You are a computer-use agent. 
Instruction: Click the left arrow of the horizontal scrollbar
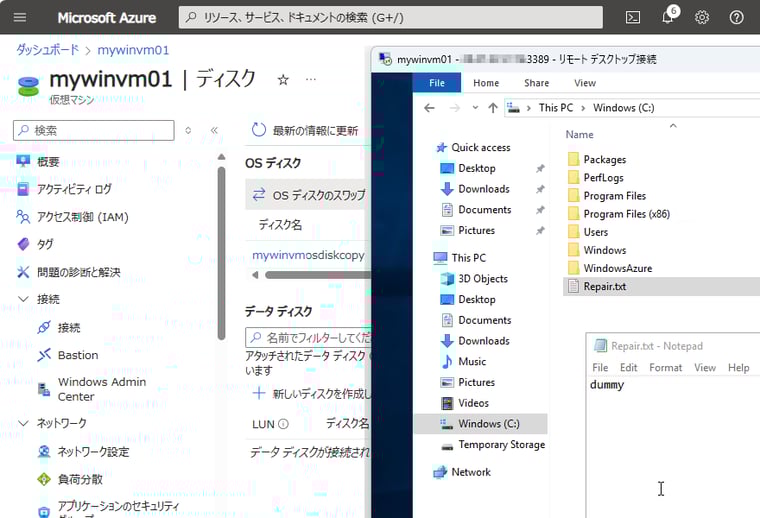[255, 275]
